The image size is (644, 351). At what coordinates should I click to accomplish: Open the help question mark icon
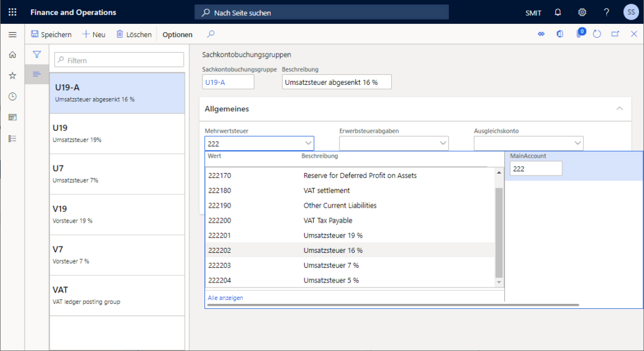606,13
